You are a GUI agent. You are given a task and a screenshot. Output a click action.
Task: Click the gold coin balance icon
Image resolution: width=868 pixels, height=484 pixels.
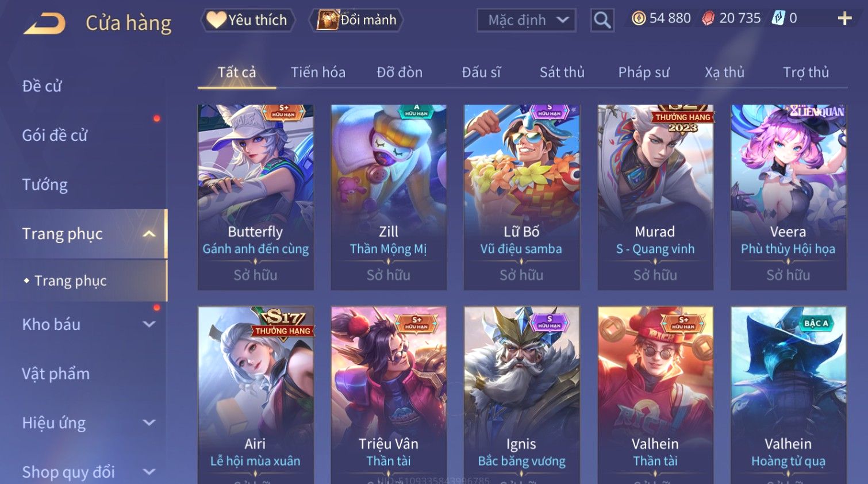(x=639, y=18)
